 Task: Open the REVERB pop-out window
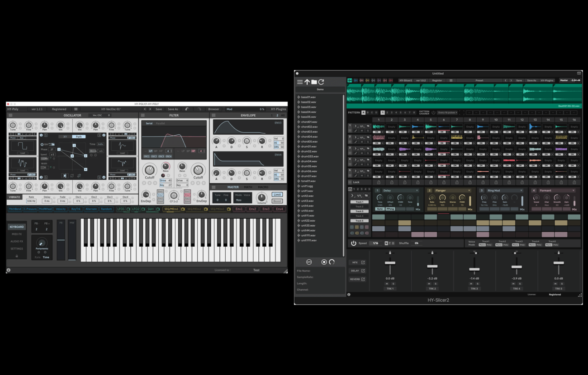point(362,279)
